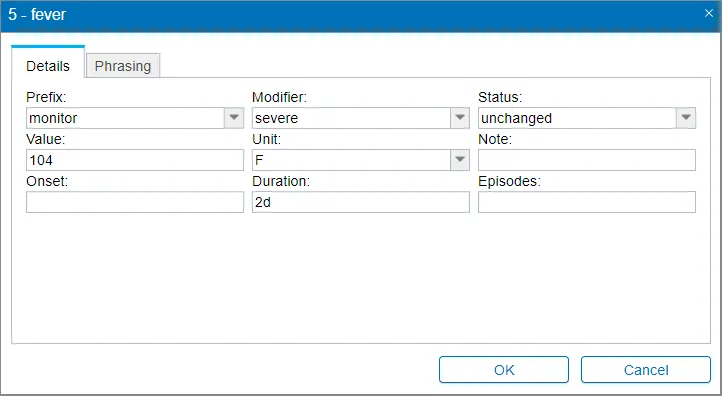Click into the empty Onset field
The width and height of the screenshot is (722, 396).
tap(135, 202)
